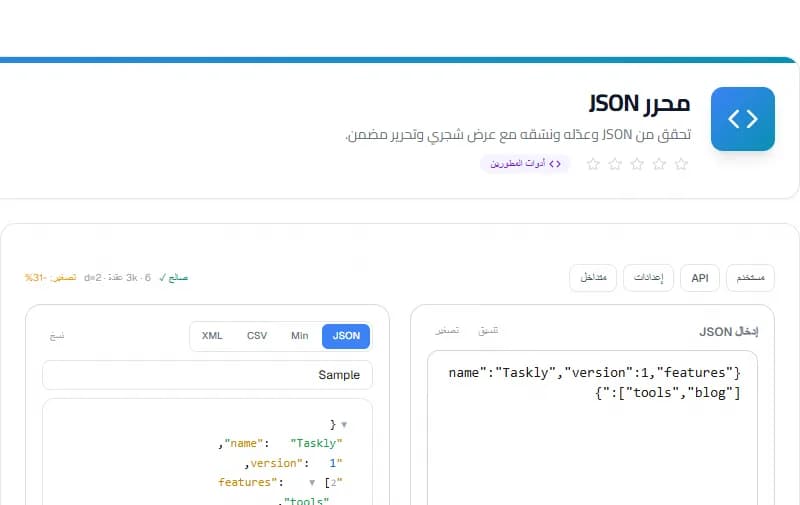
Task: Click the green صالح valid status
Action: (173, 277)
